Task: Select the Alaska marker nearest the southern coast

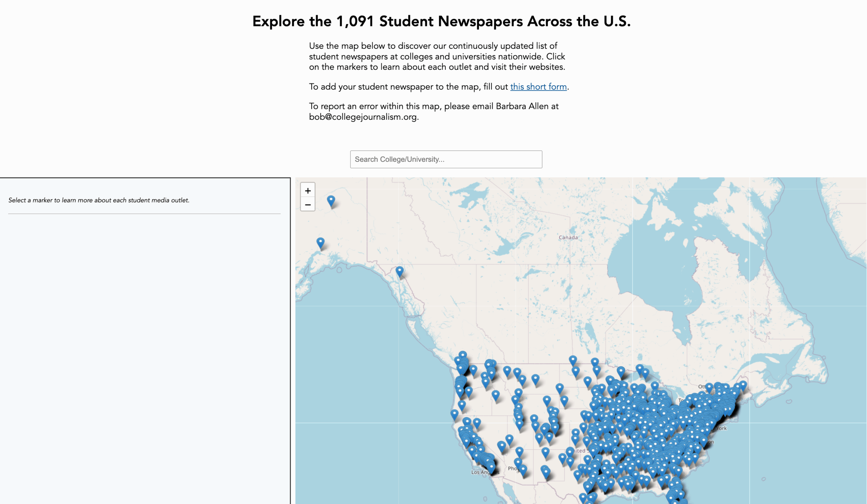Action: point(320,243)
